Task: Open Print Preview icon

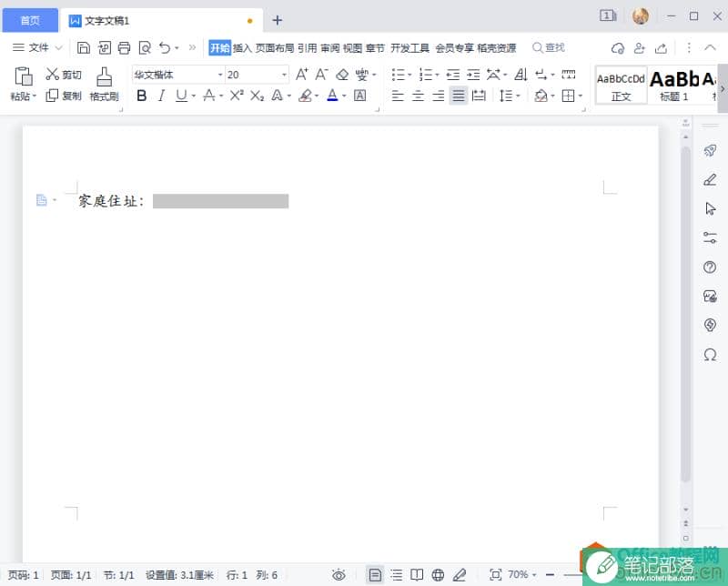Action: (145, 48)
